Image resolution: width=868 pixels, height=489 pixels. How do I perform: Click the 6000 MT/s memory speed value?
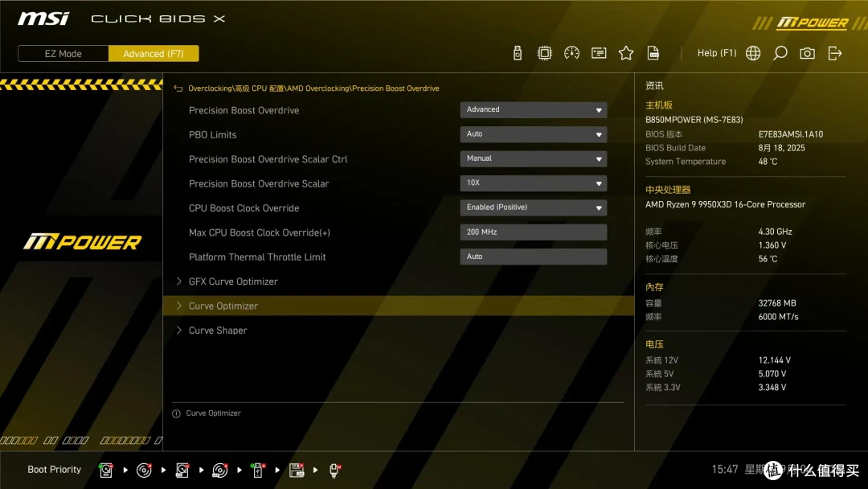pos(778,317)
